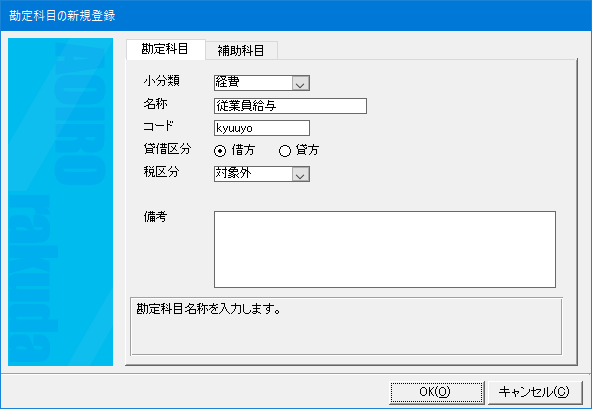Image resolution: width=592 pixels, height=409 pixels.
Task: Click the 勘定科目の新規登録 title bar
Action: click(x=296, y=15)
